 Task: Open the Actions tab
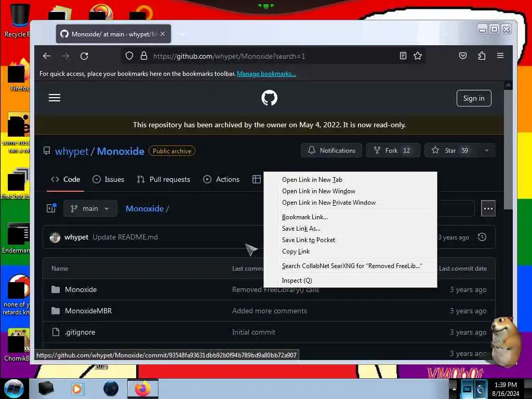point(221,179)
